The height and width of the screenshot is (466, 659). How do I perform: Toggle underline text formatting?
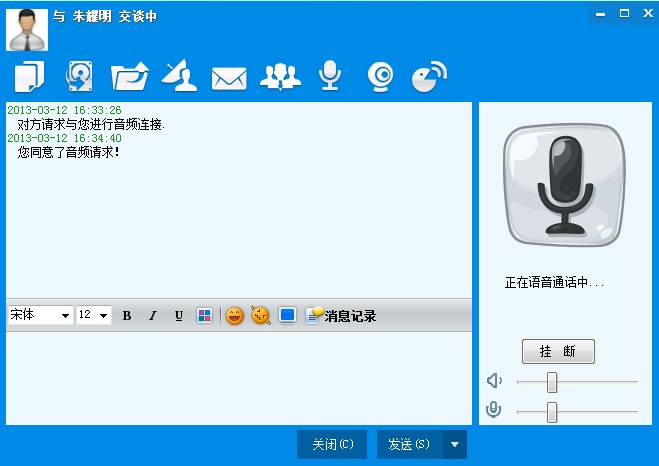(179, 316)
